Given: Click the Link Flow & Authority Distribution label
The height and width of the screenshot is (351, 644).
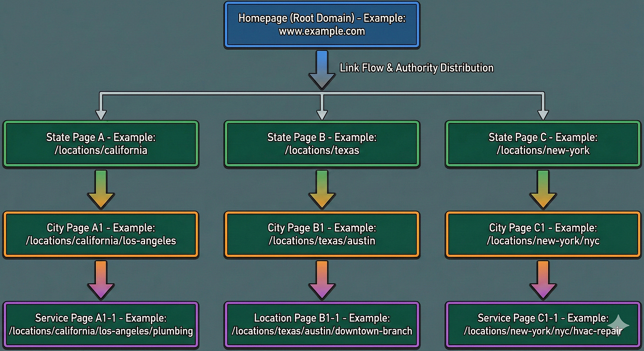Looking at the screenshot, I should pos(416,68).
